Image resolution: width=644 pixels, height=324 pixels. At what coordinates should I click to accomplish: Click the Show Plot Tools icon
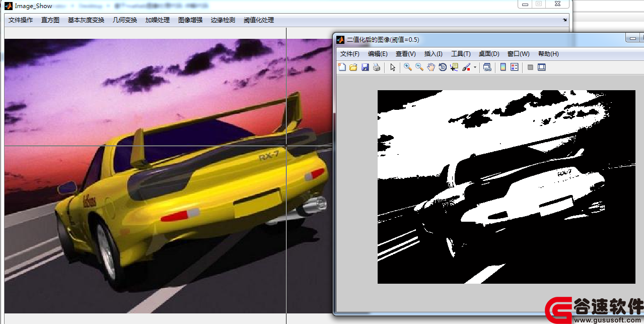pos(542,67)
